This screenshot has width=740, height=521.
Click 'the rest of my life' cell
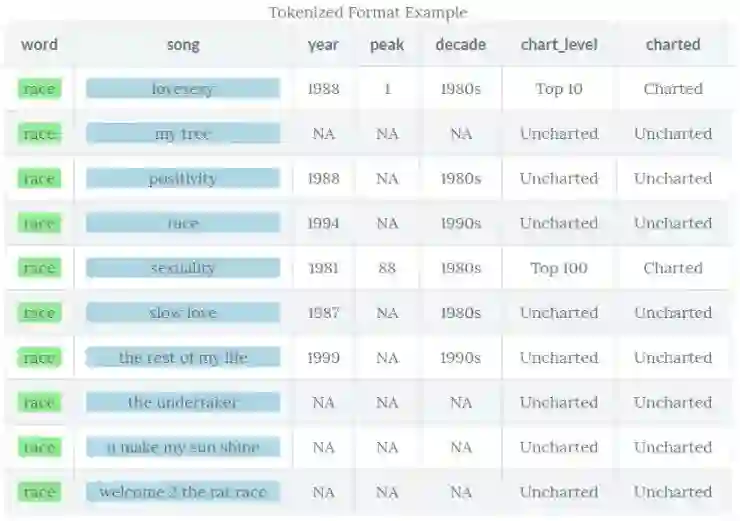[183, 358]
